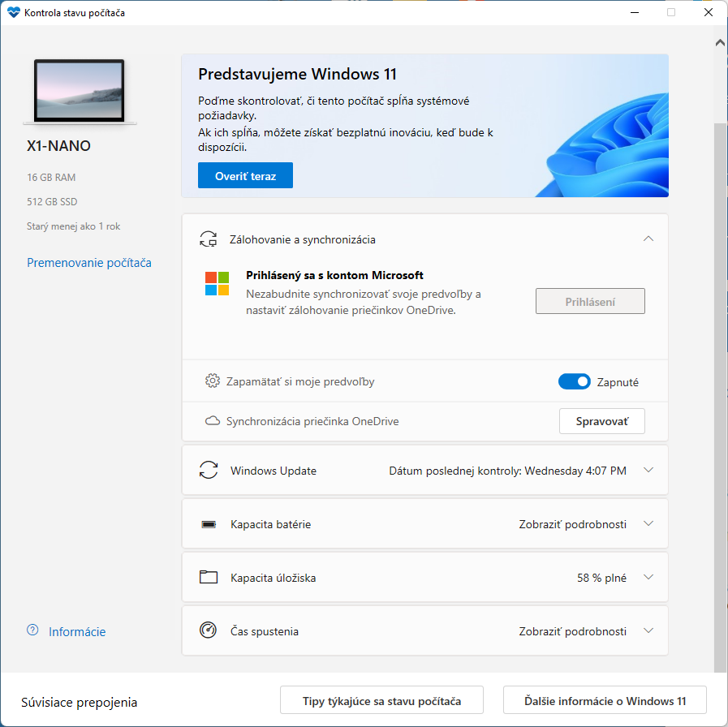Expand the Kapacita úložiska section
Image resolution: width=728 pixels, height=727 pixels.
648,578
